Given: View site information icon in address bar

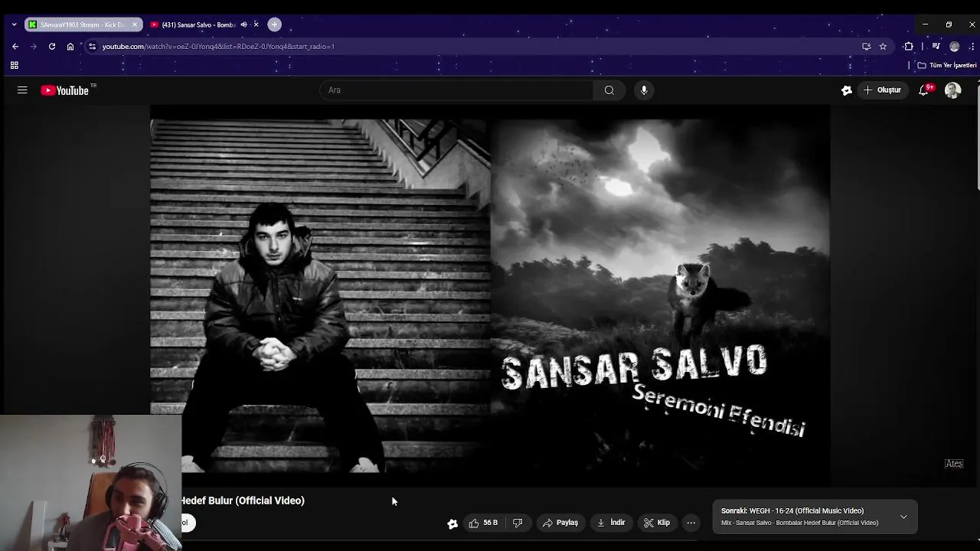Looking at the screenshot, I should [x=92, y=47].
